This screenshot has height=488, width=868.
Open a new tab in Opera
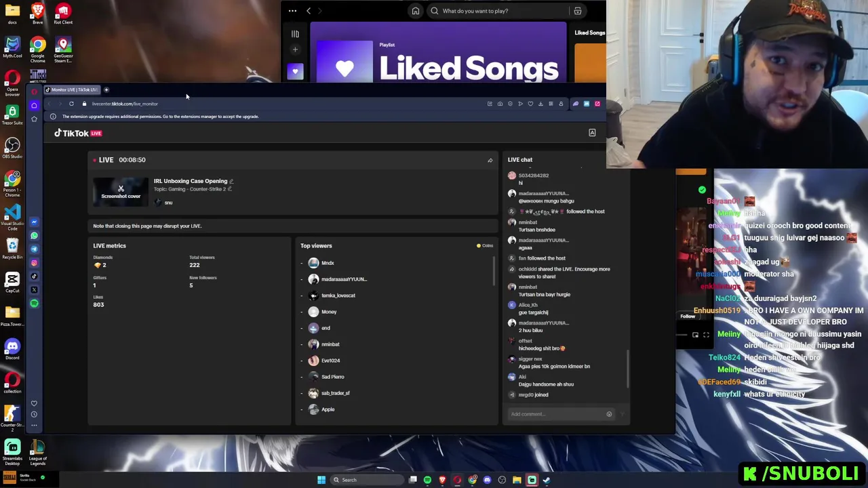106,89
